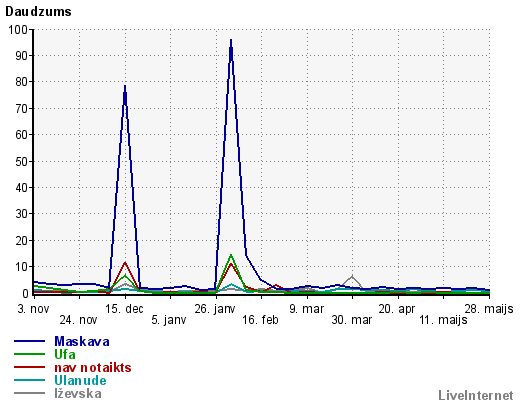Click the Daudzums chart title
Viewport: 520px width, 405px height.
point(38,12)
